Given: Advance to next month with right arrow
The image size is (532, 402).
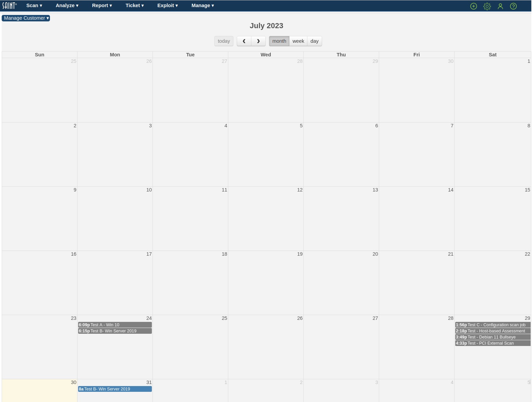Looking at the screenshot, I should 258,41.
